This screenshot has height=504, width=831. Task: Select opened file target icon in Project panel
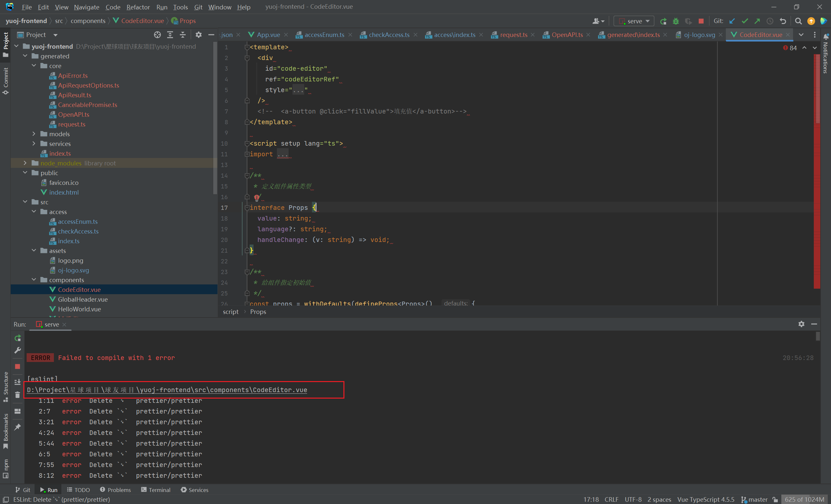point(157,35)
